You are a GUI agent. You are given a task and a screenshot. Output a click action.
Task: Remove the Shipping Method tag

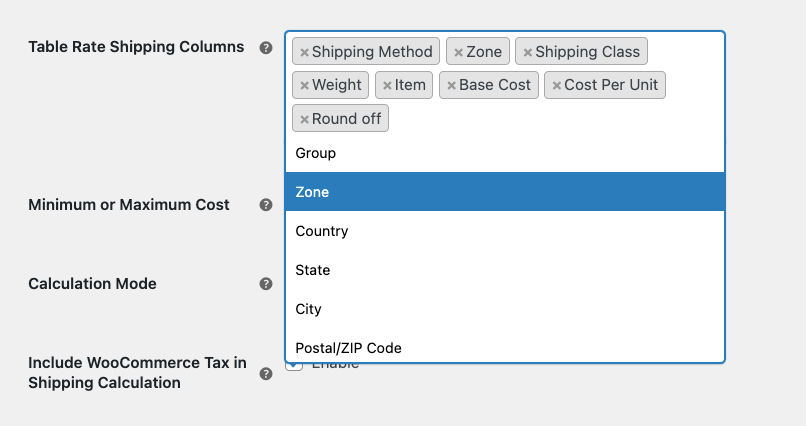click(304, 52)
